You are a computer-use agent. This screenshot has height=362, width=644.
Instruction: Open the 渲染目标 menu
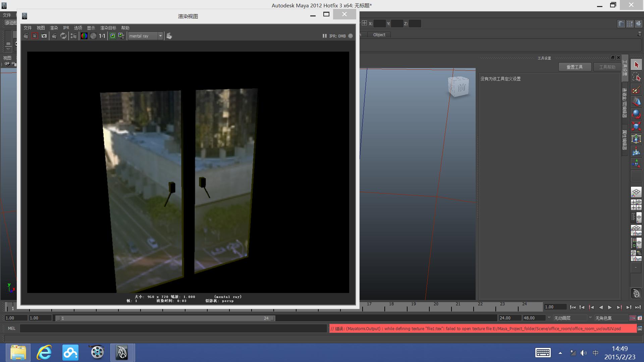click(108, 28)
